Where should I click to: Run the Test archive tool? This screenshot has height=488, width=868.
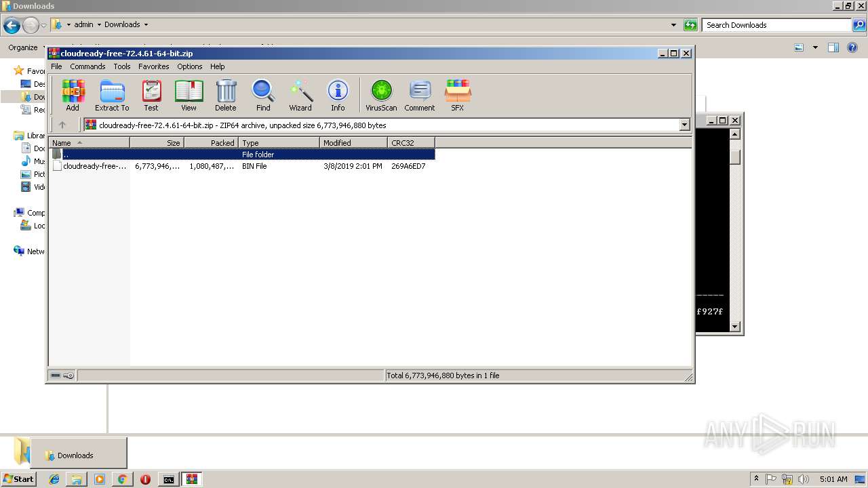point(151,95)
